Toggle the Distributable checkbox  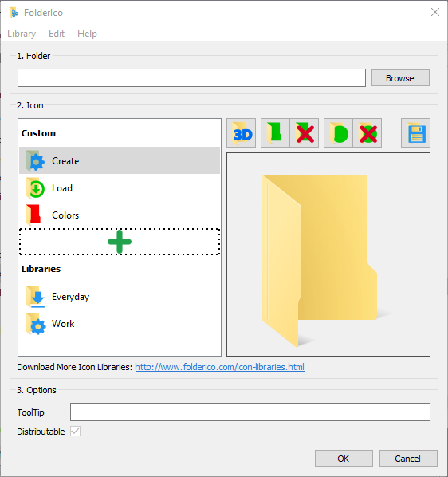pyautogui.click(x=75, y=432)
